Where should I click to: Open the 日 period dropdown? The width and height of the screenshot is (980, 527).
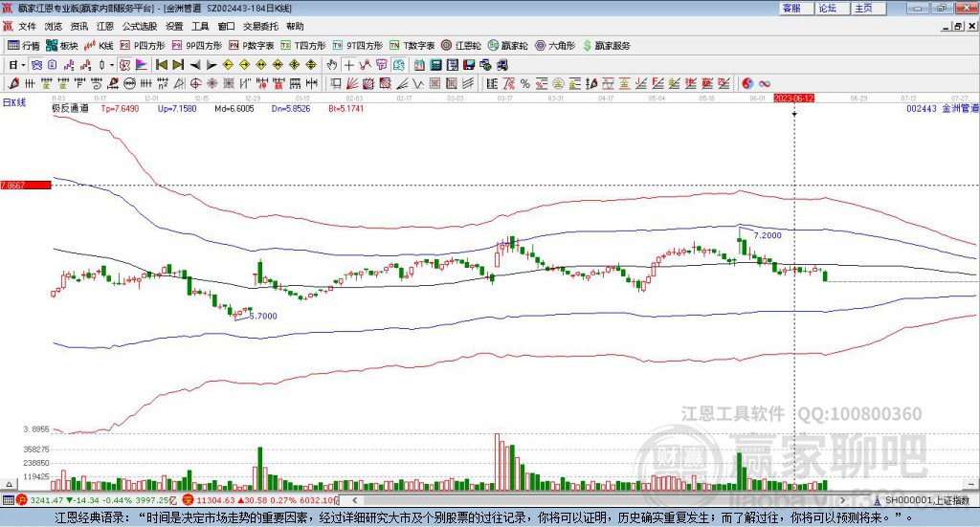pyautogui.click(x=17, y=65)
